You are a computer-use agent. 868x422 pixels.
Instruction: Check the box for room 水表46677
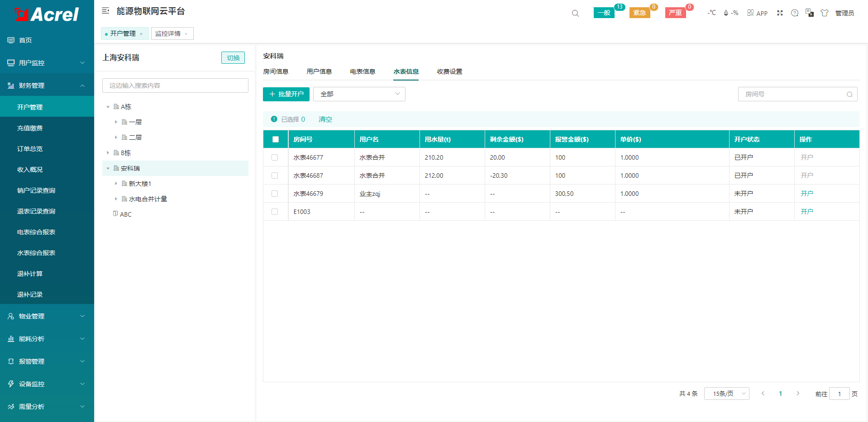(x=275, y=157)
